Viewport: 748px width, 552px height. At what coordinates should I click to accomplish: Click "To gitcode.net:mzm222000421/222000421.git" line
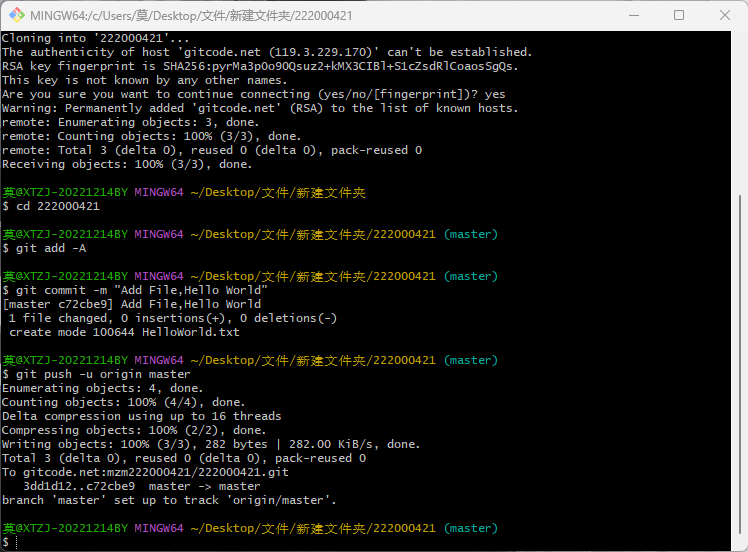point(145,472)
